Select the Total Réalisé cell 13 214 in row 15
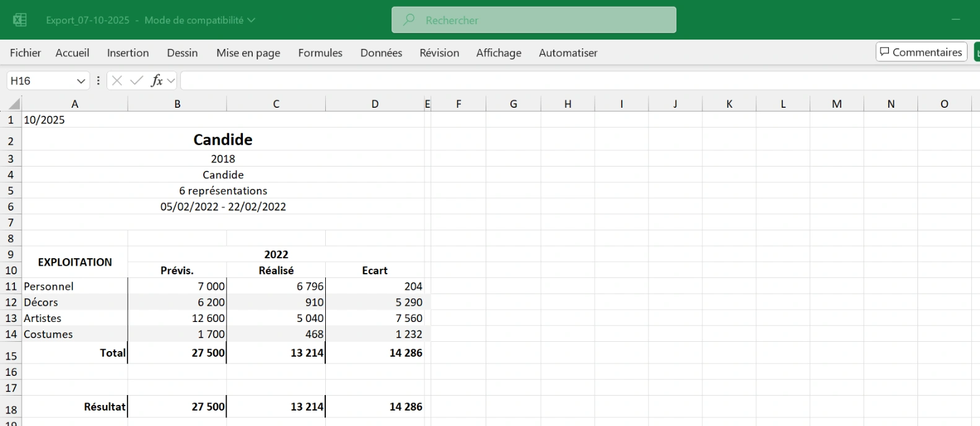Image resolution: width=980 pixels, height=426 pixels. pyautogui.click(x=276, y=353)
